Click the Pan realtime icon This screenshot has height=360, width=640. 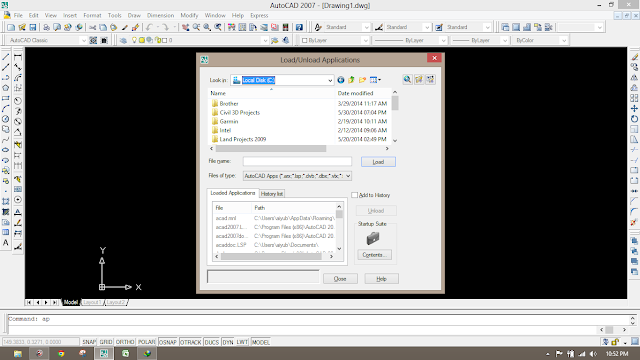pos(186,27)
